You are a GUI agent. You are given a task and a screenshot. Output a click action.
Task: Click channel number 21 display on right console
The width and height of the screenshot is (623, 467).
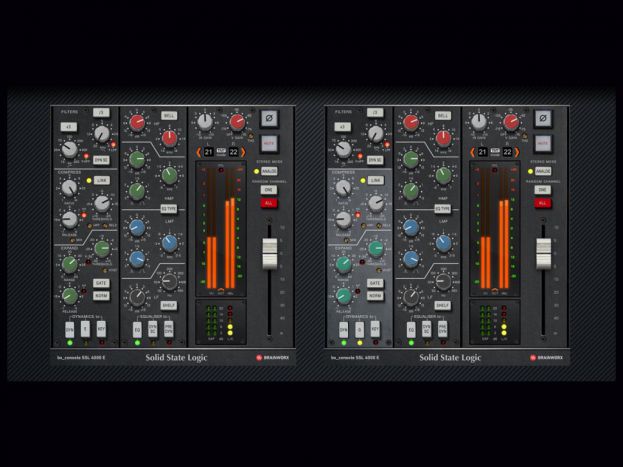coord(482,152)
